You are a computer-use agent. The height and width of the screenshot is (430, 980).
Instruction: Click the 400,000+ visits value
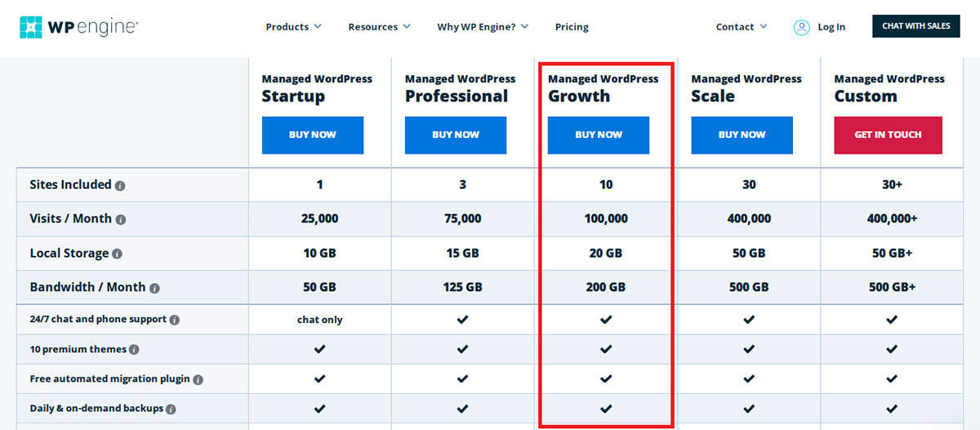(892, 219)
